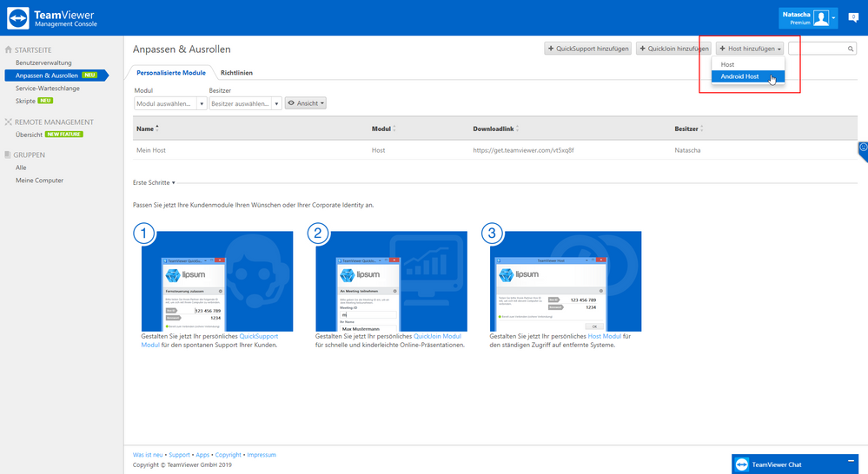
Task: Click the Natascha owner cell
Action: pos(687,150)
